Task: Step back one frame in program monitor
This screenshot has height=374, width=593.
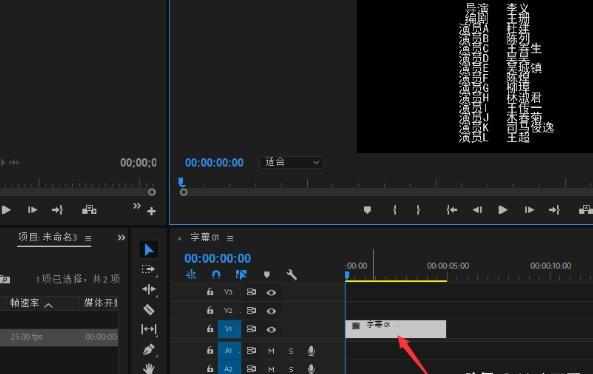Action: 477,210
